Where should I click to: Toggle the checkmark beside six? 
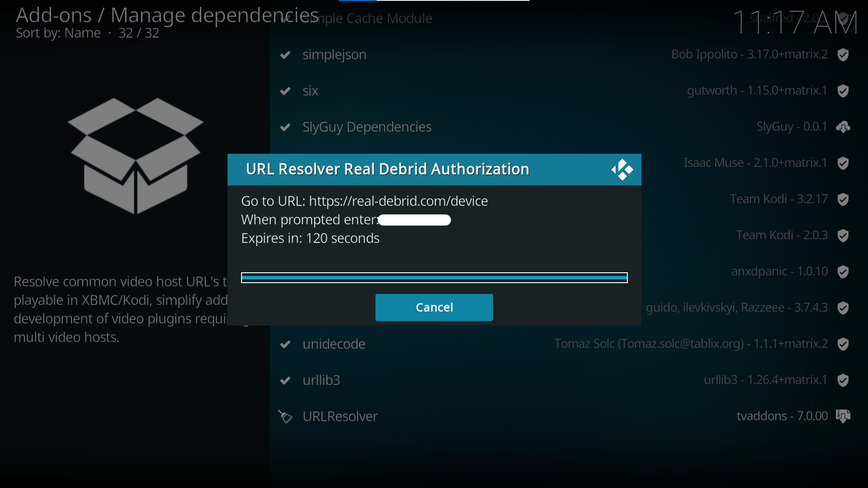coord(285,91)
